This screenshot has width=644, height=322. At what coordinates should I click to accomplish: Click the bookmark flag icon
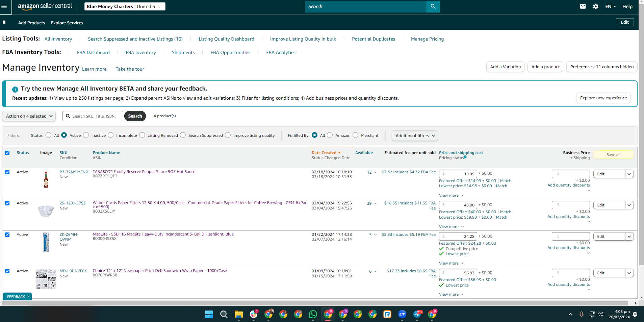click(4, 22)
